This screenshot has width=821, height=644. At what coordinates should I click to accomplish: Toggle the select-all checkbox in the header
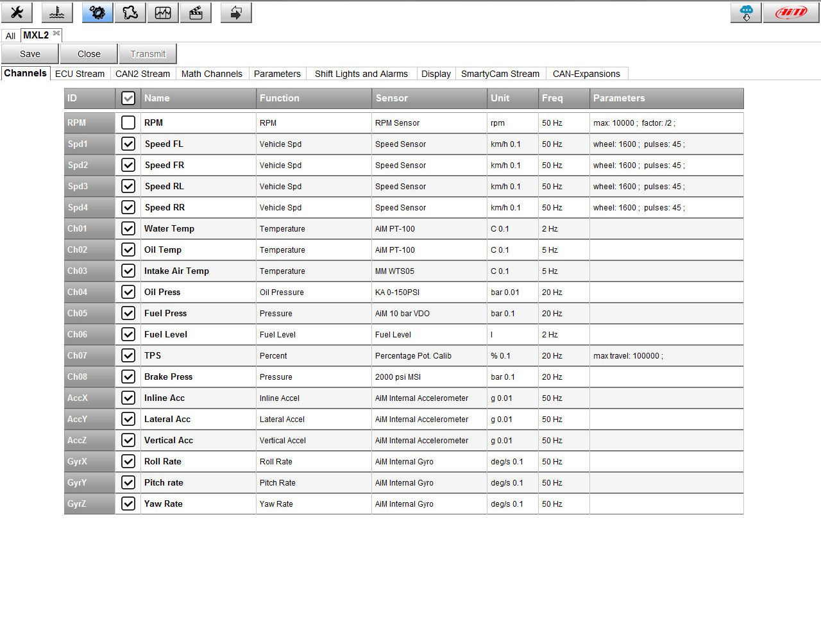click(128, 98)
